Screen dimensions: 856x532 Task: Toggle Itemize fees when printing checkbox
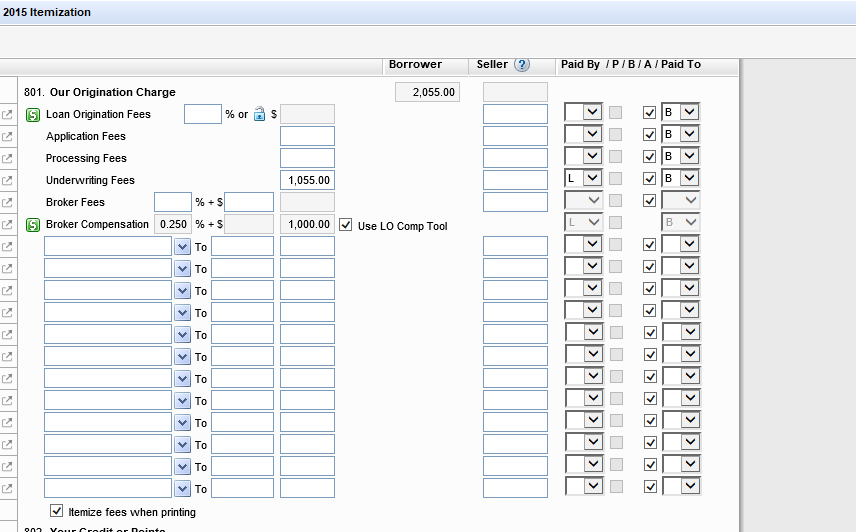pyautogui.click(x=57, y=511)
